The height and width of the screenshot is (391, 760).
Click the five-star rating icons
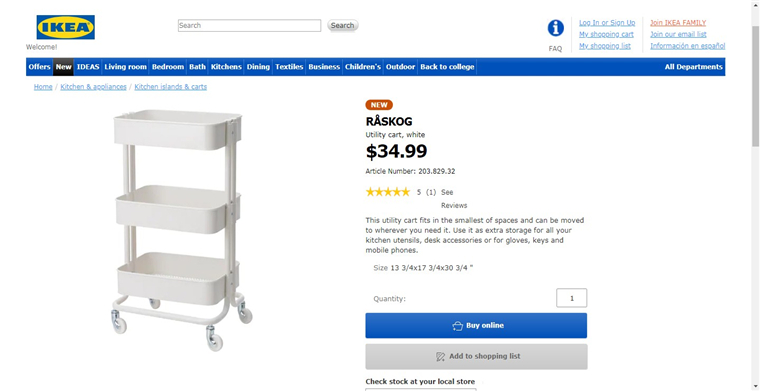click(x=388, y=192)
